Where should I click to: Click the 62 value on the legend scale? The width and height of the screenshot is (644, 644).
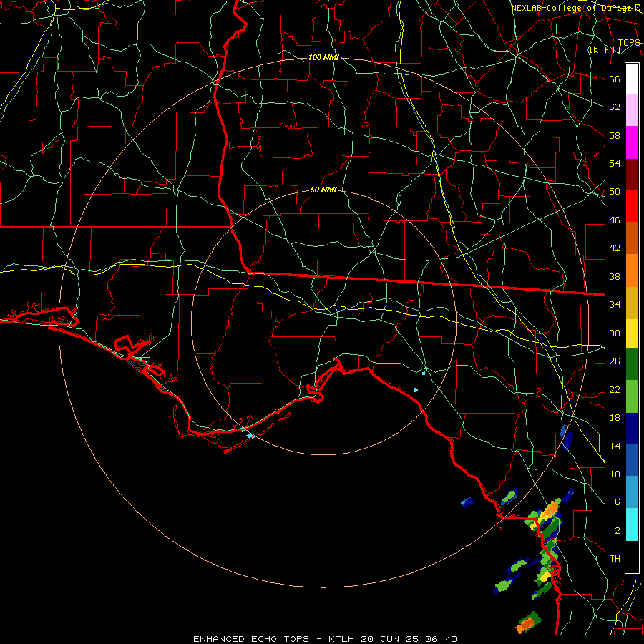[615, 107]
